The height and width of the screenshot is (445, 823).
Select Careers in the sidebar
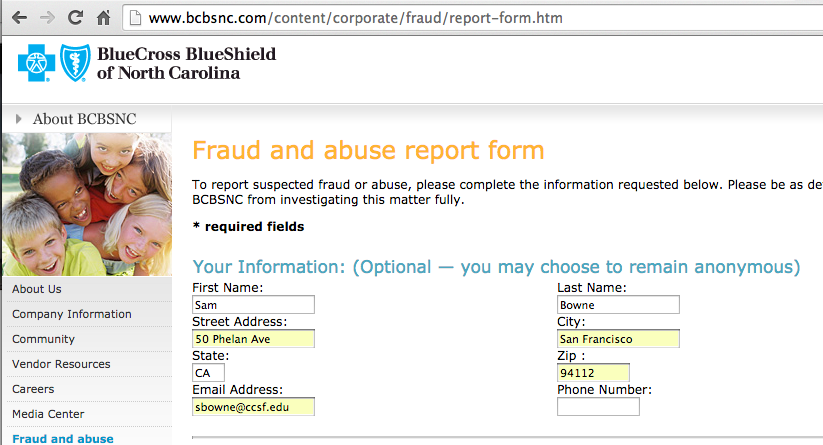click(33, 389)
